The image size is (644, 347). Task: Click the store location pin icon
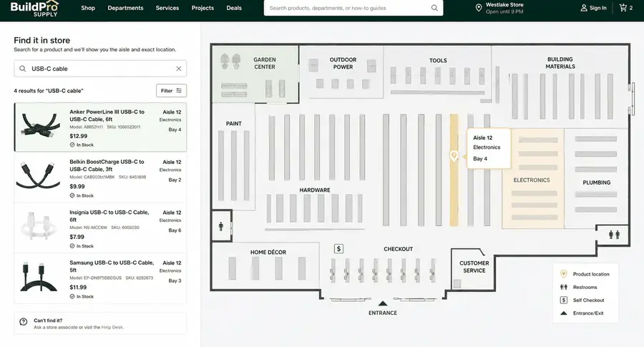pyautogui.click(x=479, y=8)
